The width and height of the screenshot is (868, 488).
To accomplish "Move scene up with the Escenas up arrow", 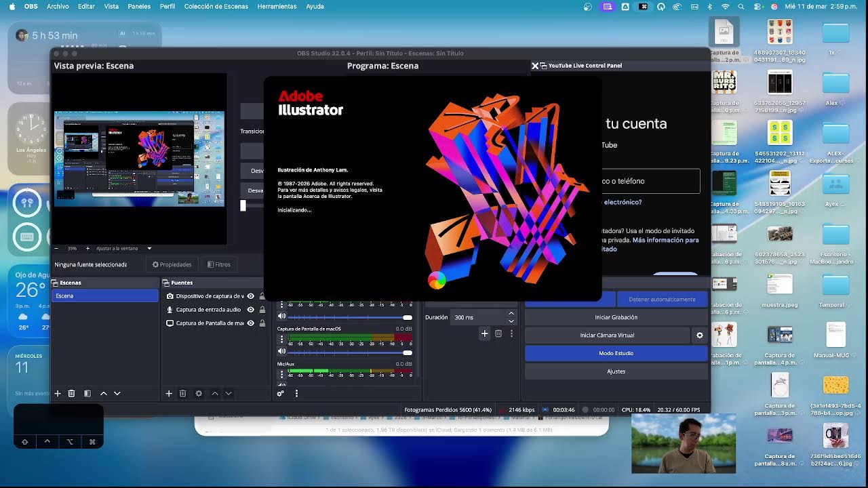I will click(104, 393).
